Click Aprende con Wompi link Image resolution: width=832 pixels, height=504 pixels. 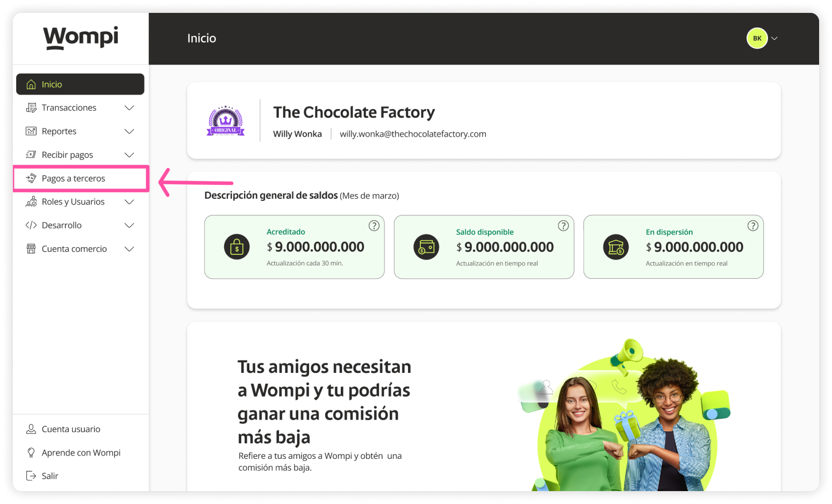coord(81,452)
